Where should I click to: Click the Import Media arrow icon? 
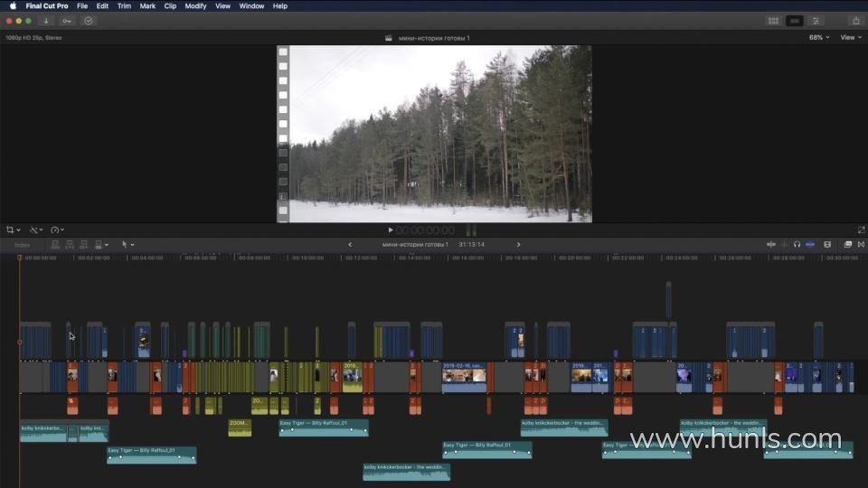46,21
